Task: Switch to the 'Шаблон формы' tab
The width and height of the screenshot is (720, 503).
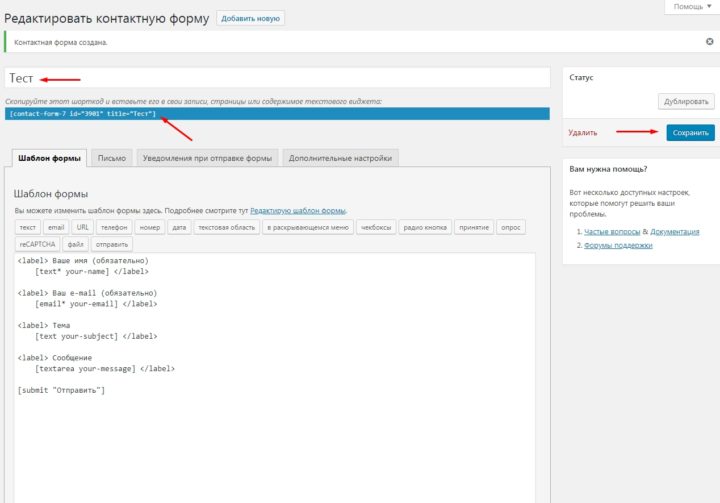Action: pyautogui.click(x=50, y=158)
